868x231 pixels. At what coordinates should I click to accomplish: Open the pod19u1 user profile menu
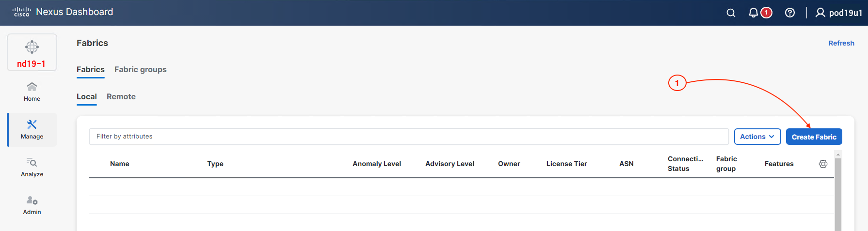[x=839, y=13]
